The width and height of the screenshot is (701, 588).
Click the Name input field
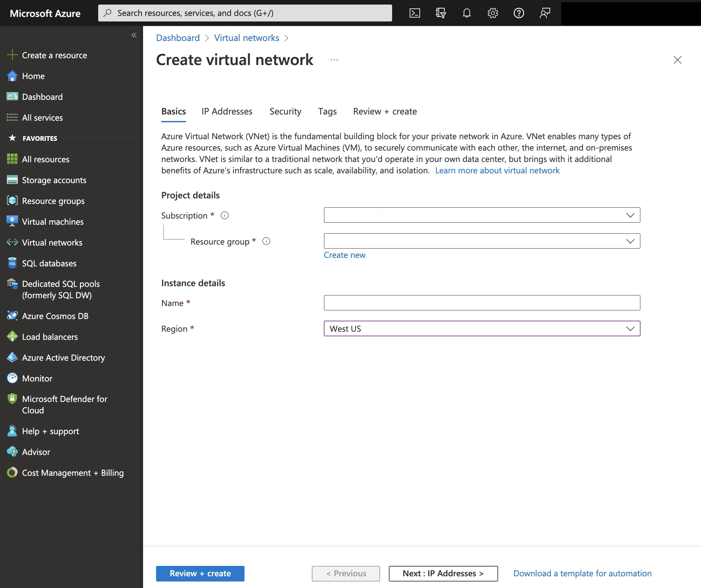click(x=482, y=303)
